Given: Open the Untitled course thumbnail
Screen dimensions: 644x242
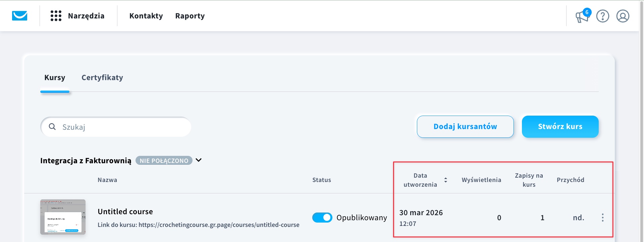Looking at the screenshot, I should (63, 217).
